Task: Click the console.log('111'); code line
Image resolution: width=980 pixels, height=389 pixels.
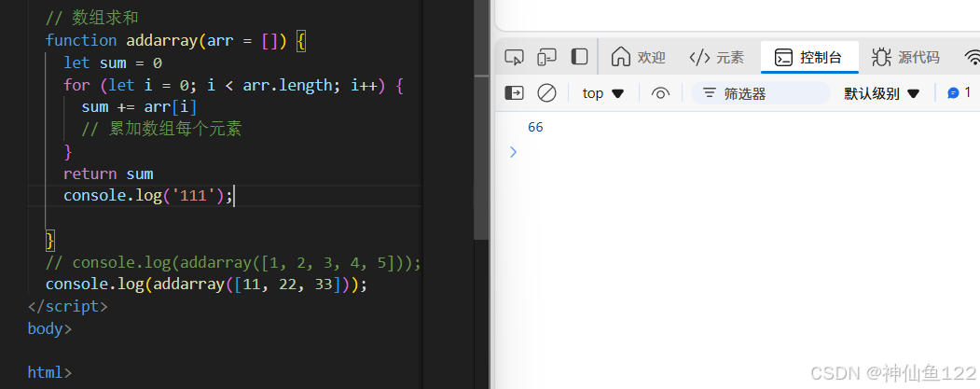Action: tap(147, 196)
